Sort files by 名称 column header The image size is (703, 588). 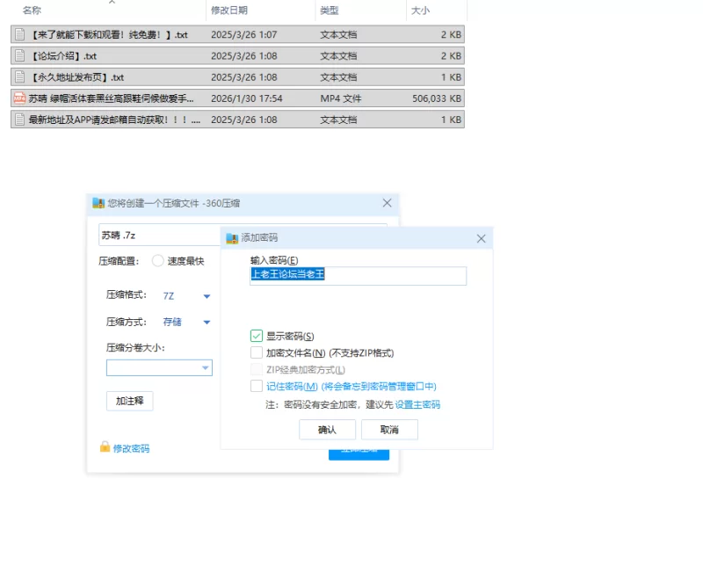32,11
